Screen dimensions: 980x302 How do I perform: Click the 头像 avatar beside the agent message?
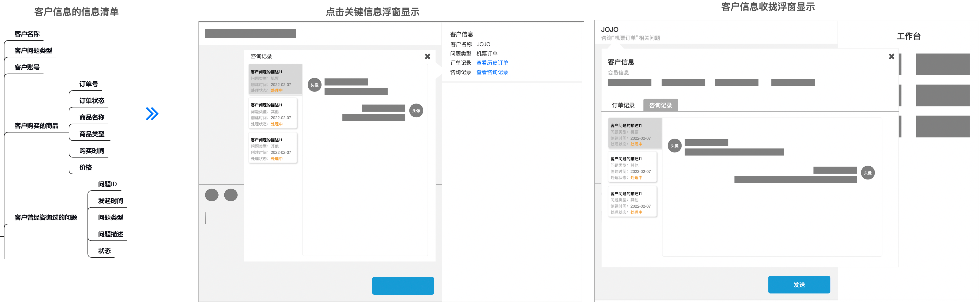tap(315, 85)
